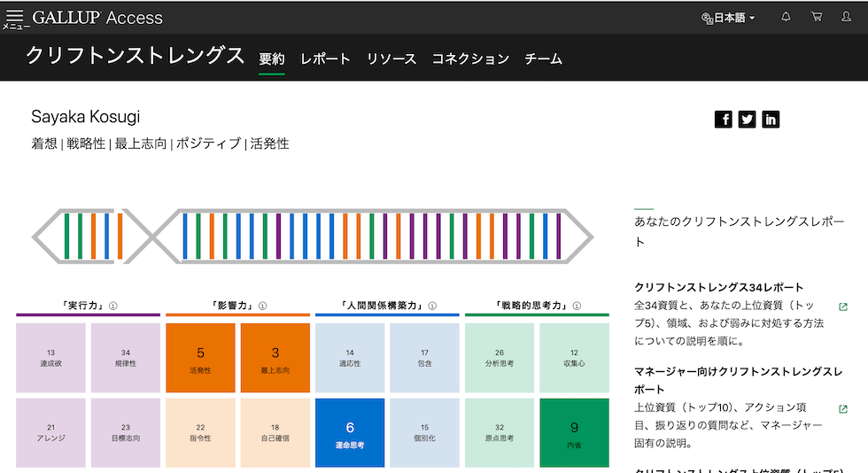Open the notifications bell icon
This screenshot has width=868, height=473.
tap(786, 17)
